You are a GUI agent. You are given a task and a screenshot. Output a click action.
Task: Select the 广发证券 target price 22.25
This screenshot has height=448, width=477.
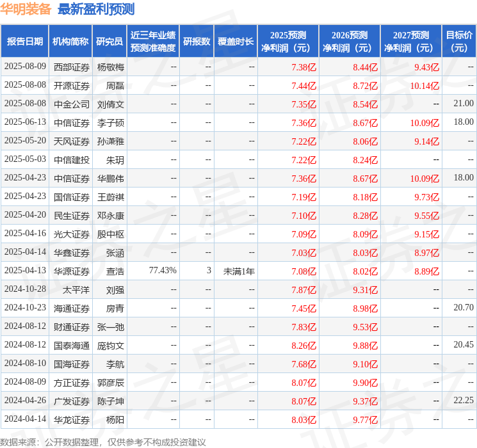tap(464, 400)
